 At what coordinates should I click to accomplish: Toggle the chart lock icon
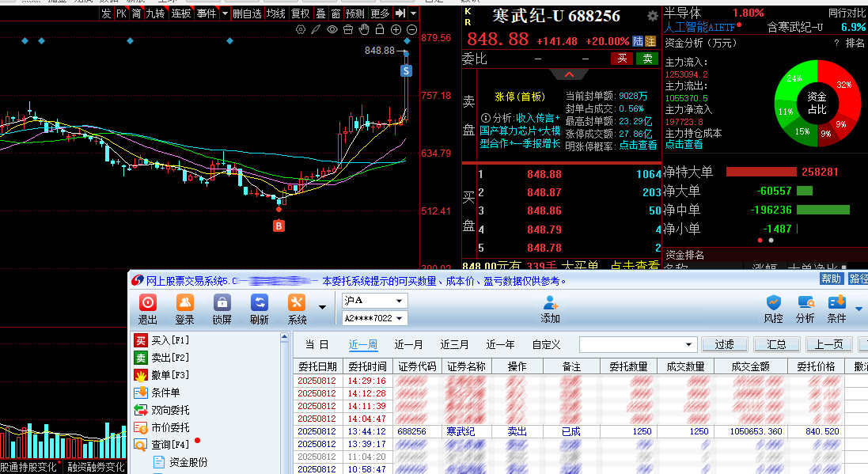[x=380, y=29]
